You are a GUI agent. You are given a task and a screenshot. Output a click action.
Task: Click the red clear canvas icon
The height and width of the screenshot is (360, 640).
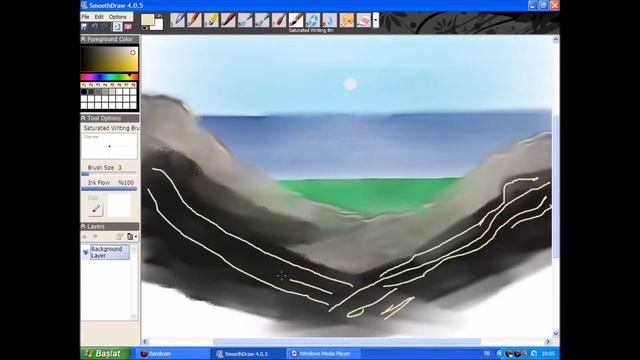pos(128,27)
